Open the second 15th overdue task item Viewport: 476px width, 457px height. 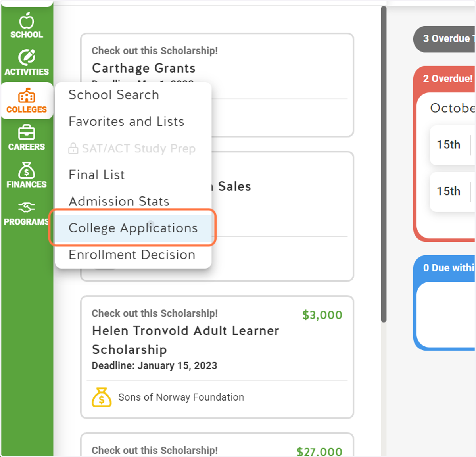tap(453, 192)
